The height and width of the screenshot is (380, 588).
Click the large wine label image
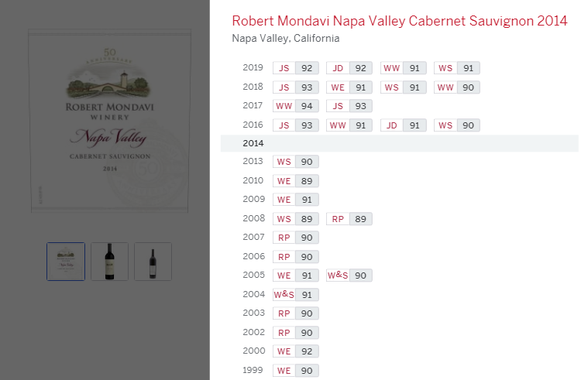pos(110,121)
